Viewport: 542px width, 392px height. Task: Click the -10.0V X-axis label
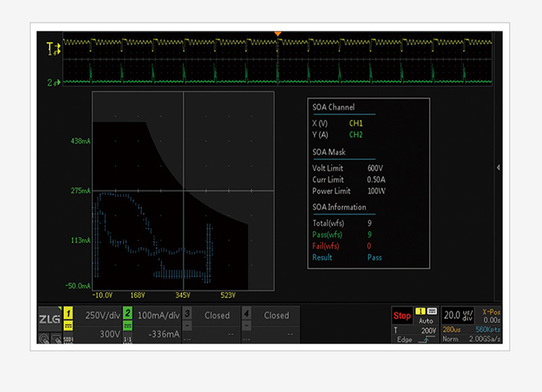pyautogui.click(x=102, y=296)
